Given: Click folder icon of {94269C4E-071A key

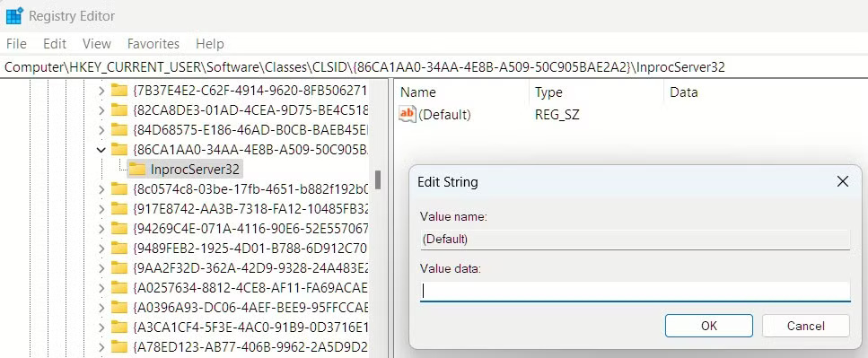Looking at the screenshot, I should click(x=119, y=229).
